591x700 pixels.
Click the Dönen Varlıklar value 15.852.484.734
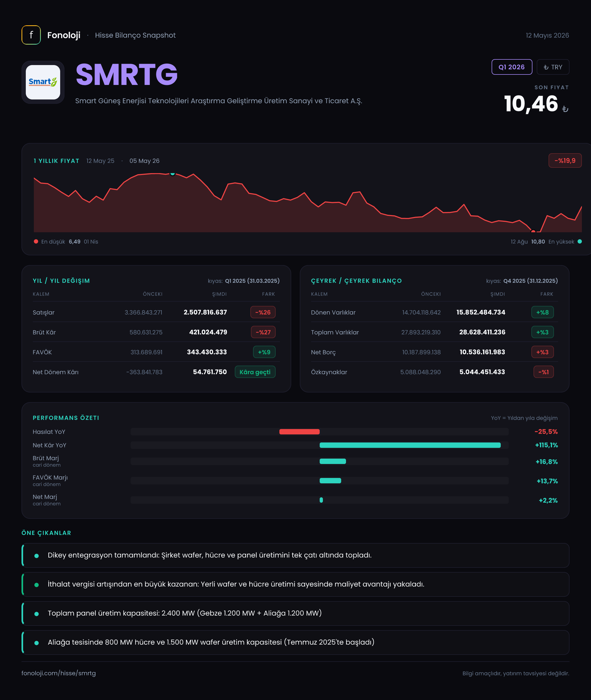tap(481, 312)
